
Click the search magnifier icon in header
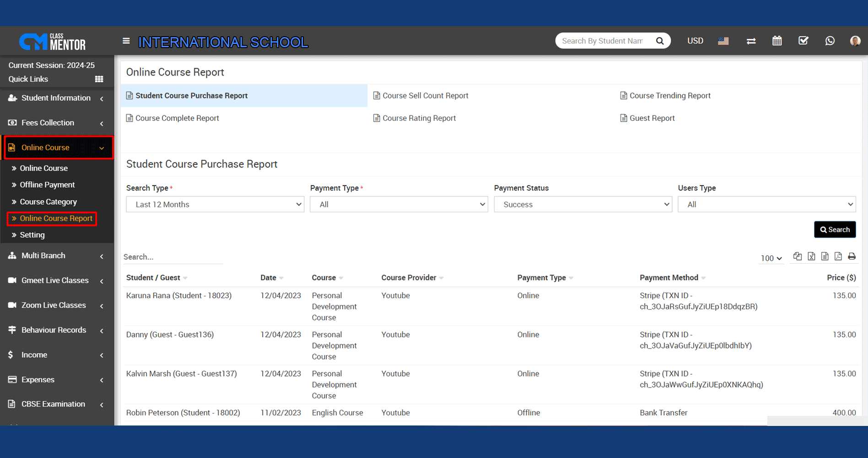tap(660, 41)
